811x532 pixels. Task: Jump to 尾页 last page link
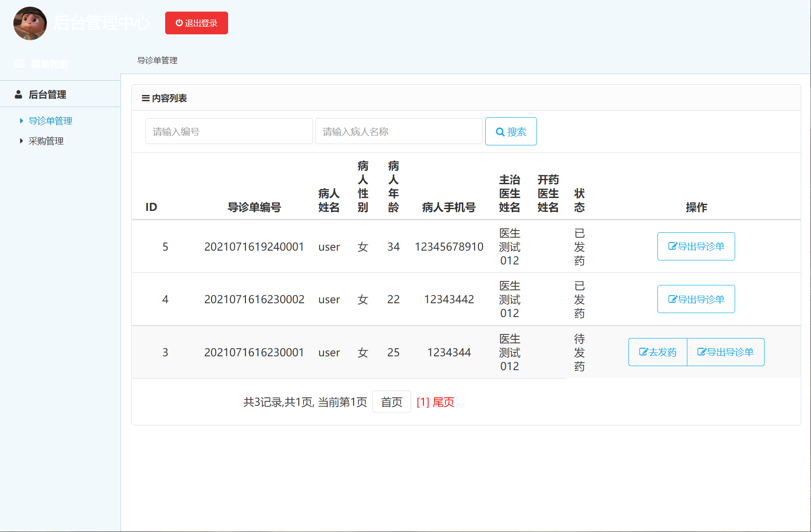[443, 402]
